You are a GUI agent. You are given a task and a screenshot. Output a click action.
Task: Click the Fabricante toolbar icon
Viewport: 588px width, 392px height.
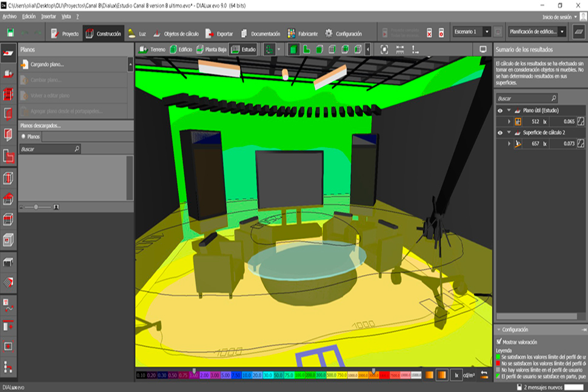301,33
